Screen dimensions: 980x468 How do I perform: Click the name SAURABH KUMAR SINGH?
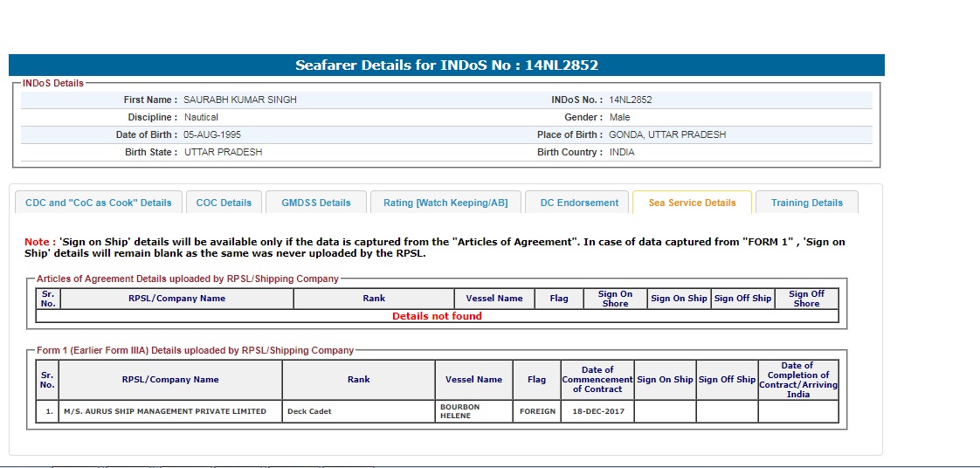(x=240, y=100)
